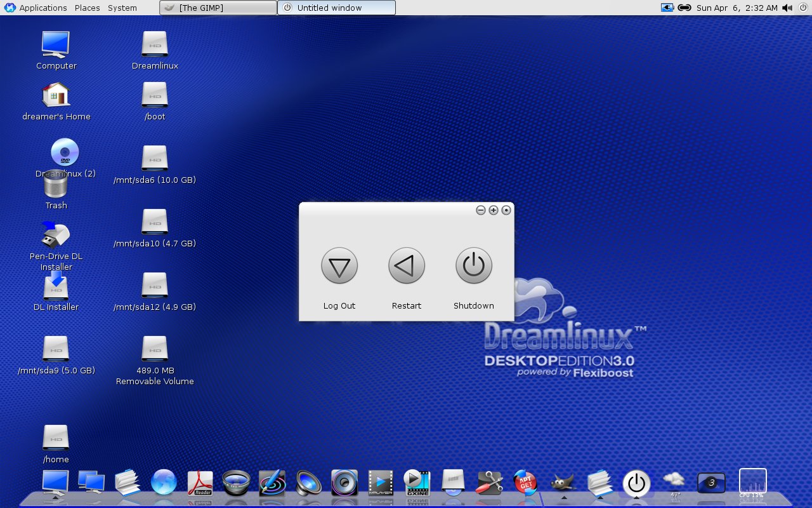Viewport: 812px width, 508px height.
Task: Click the two-monitors network icon in the dock
Action: coord(91,483)
